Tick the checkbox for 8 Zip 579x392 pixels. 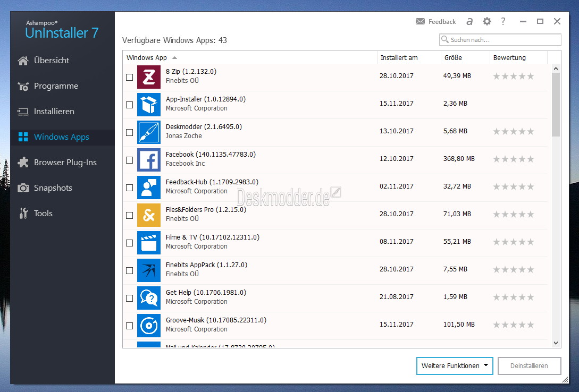(130, 77)
